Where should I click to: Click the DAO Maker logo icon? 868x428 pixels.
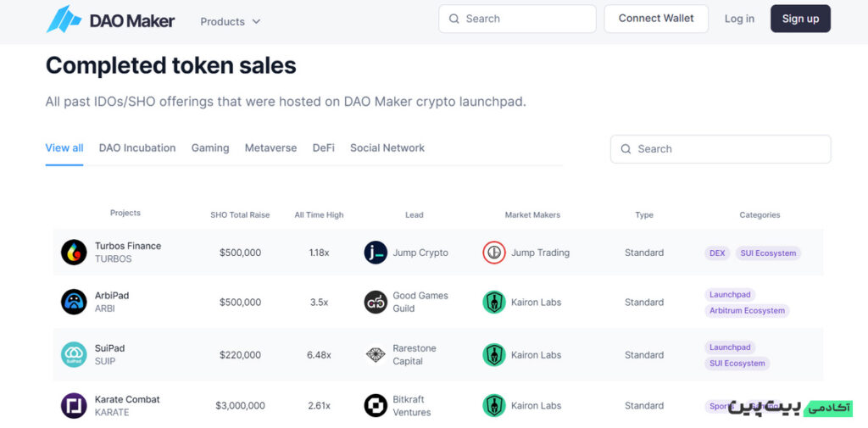click(64, 19)
